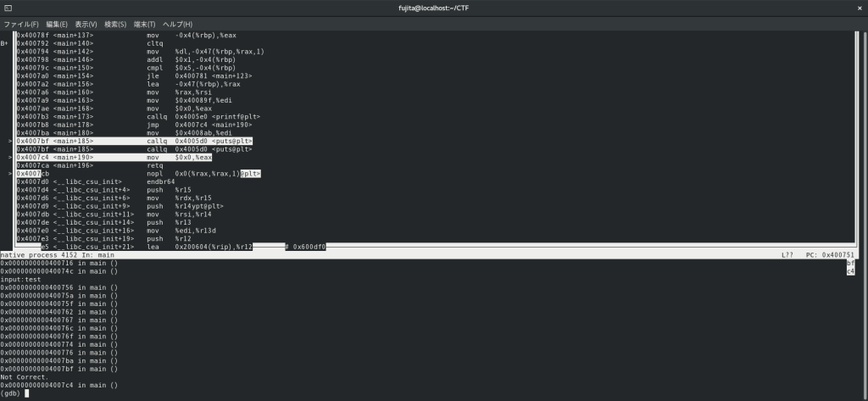Click the terminal window icon in title bar
Screen dimensions: 868x401
[8, 8]
